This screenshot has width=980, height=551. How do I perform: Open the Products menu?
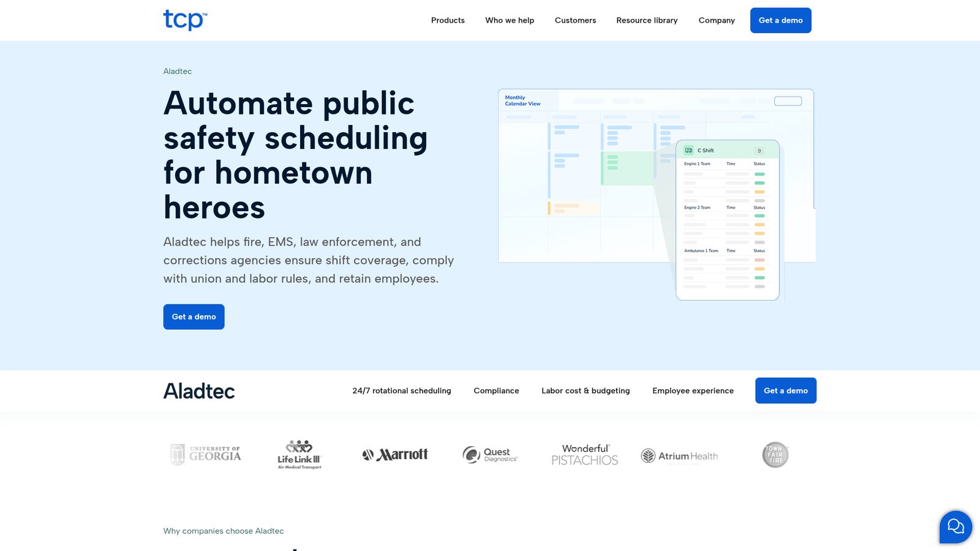(448, 20)
